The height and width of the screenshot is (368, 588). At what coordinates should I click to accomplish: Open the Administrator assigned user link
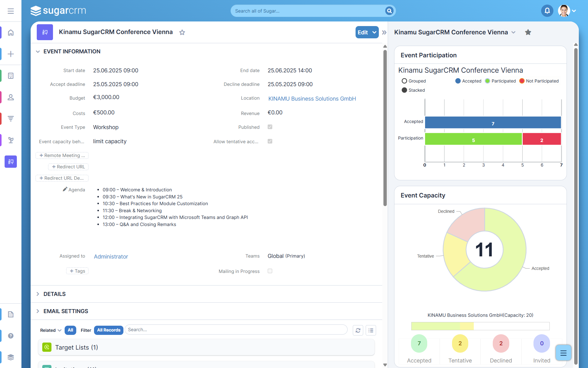[x=111, y=257]
